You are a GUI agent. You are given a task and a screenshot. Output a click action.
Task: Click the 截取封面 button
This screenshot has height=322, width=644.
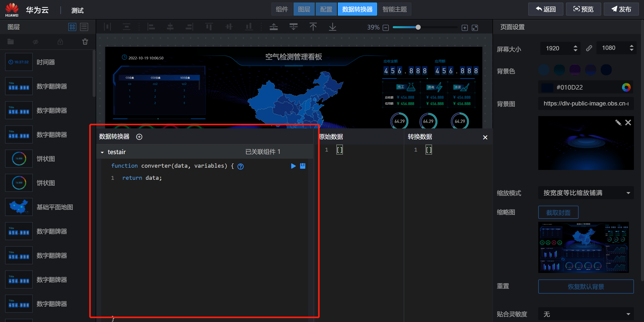pos(558,212)
